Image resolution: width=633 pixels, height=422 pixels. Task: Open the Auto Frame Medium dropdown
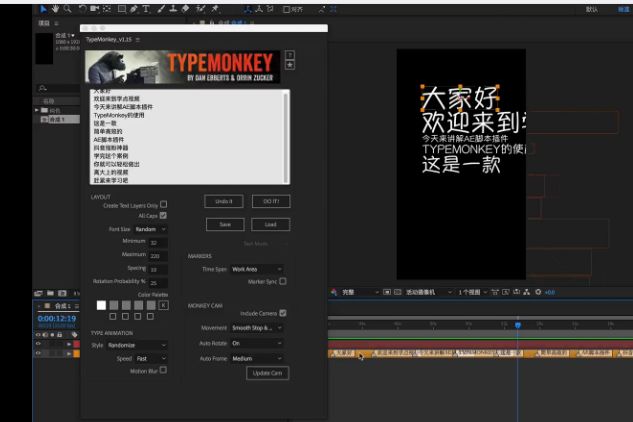pyautogui.click(x=257, y=359)
